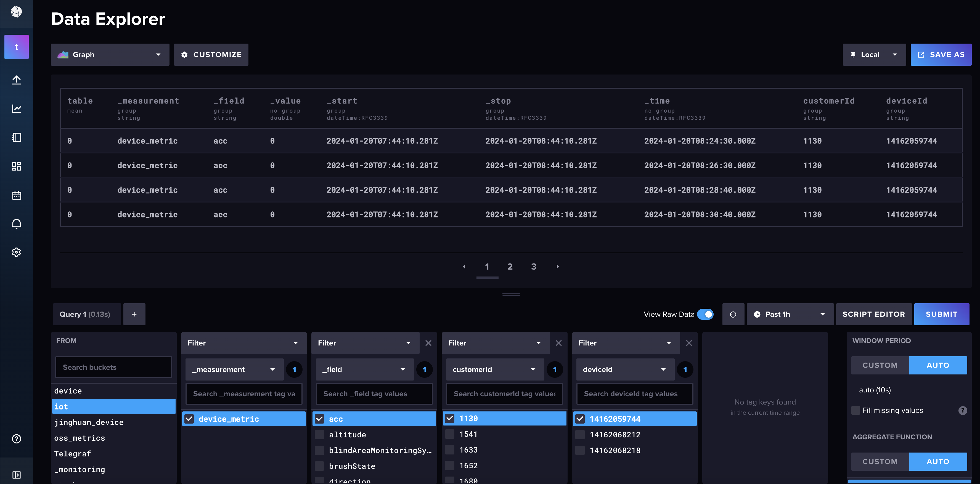Expand the Past 1h time range dropdown
Screen dimensions: 980x484
[790, 314]
